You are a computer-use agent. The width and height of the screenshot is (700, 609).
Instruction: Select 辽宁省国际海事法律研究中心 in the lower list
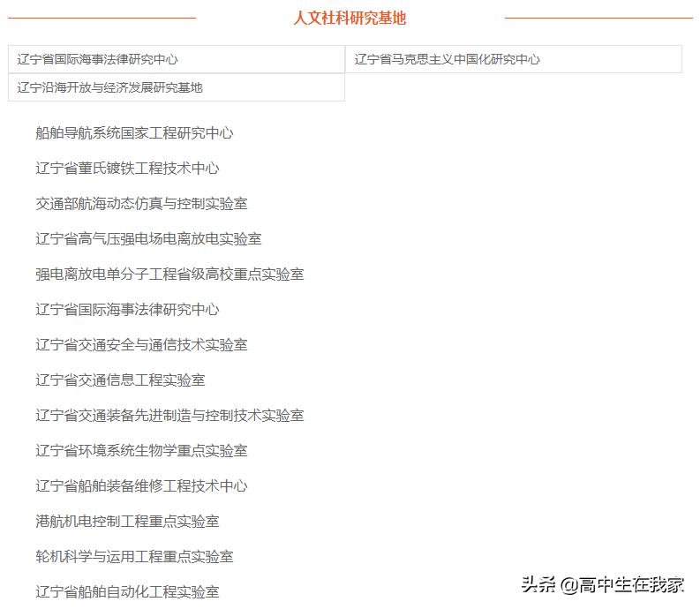(127, 310)
